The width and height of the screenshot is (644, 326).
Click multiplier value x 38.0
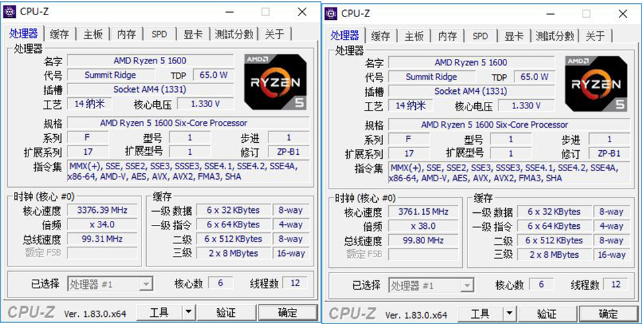(x=423, y=226)
